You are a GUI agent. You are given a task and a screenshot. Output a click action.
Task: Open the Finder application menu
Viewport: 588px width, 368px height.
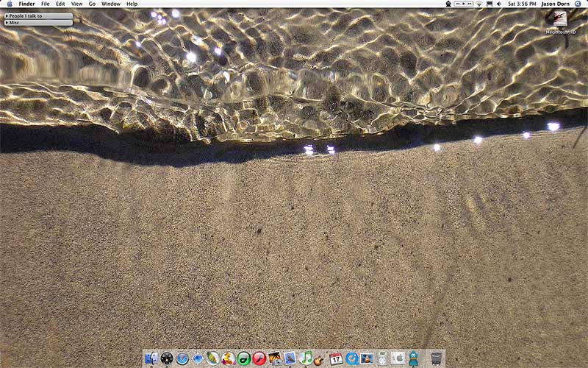pos(26,4)
